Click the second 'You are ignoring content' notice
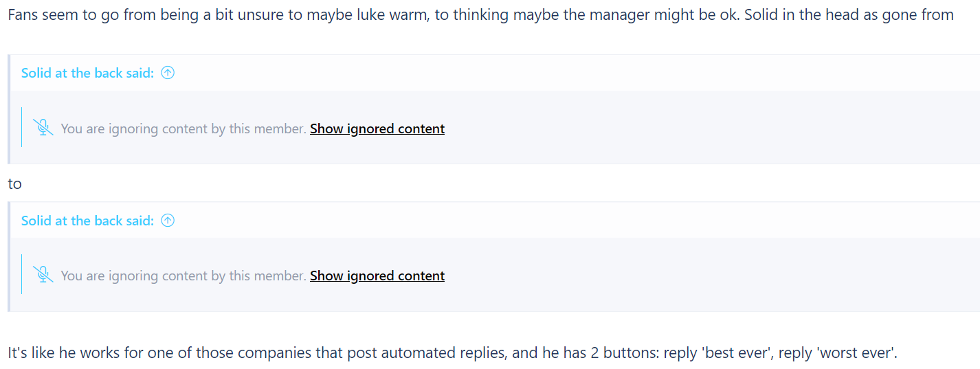This screenshot has height=369, width=980. click(183, 276)
